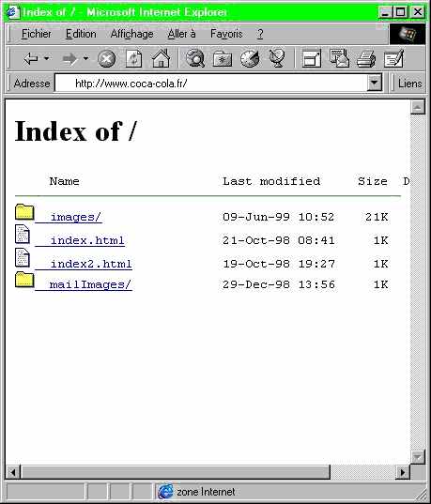Click the date 21-Oct-98 08:41

[279, 240]
